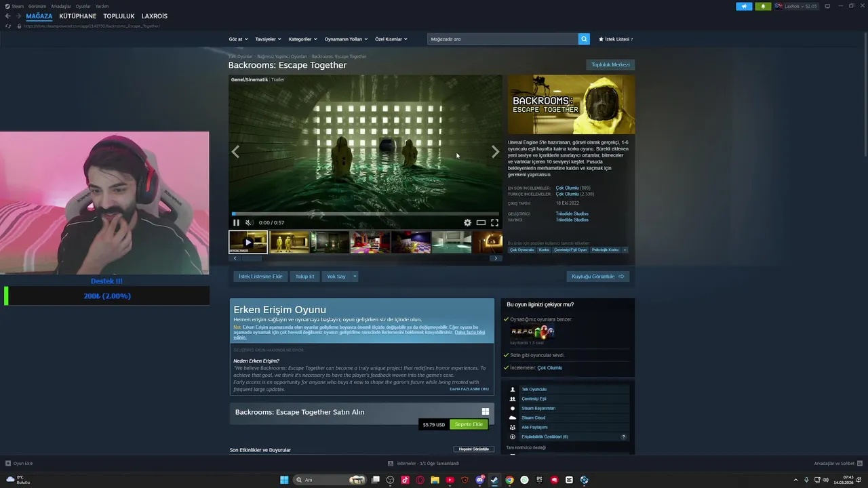Expand description with DAHA FAZLASINI OKU

click(x=469, y=389)
